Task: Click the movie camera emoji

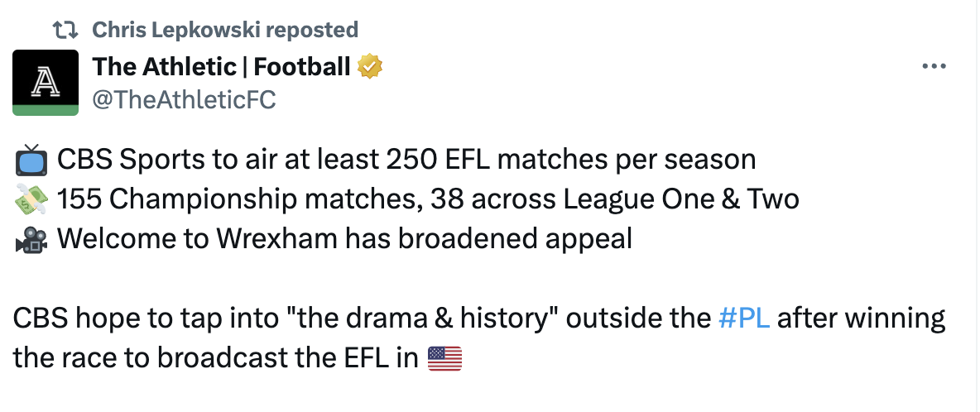Action: (31, 240)
